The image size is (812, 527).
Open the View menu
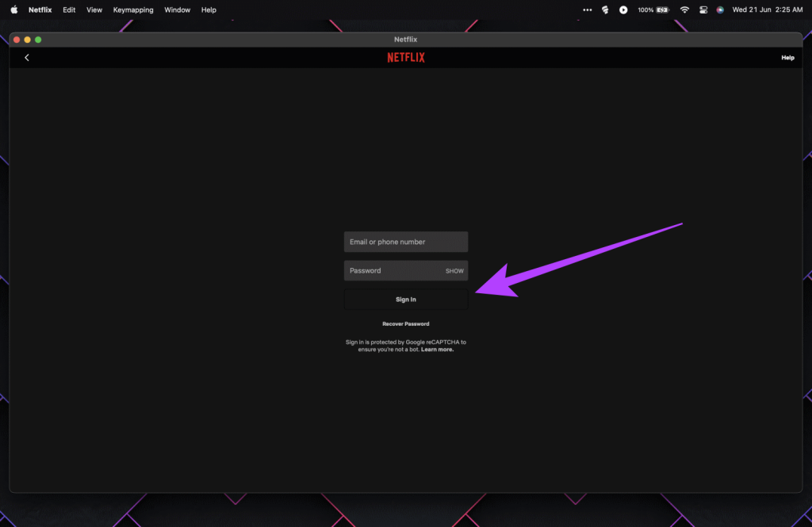(94, 10)
